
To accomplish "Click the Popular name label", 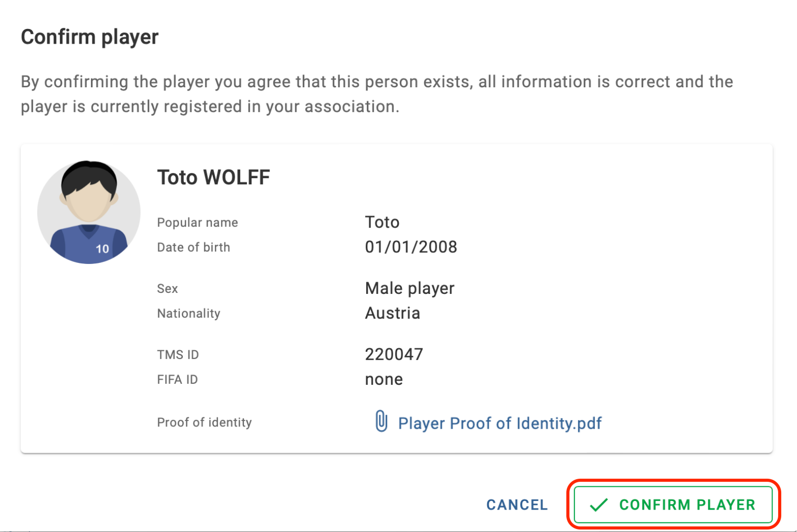I will (198, 222).
